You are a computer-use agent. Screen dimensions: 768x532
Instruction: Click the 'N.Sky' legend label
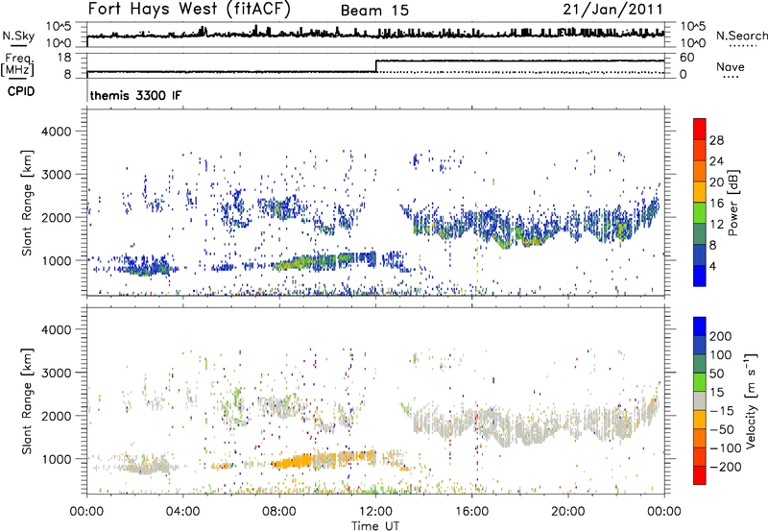click(18, 36)
